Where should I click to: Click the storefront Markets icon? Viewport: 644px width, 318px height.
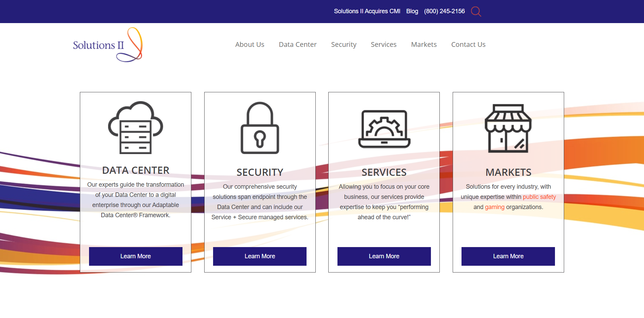click(508, 128)
